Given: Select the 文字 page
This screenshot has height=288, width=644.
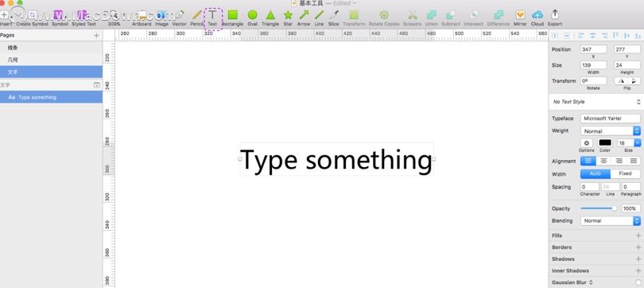Looking at the screenshot, I should (51, 72).
